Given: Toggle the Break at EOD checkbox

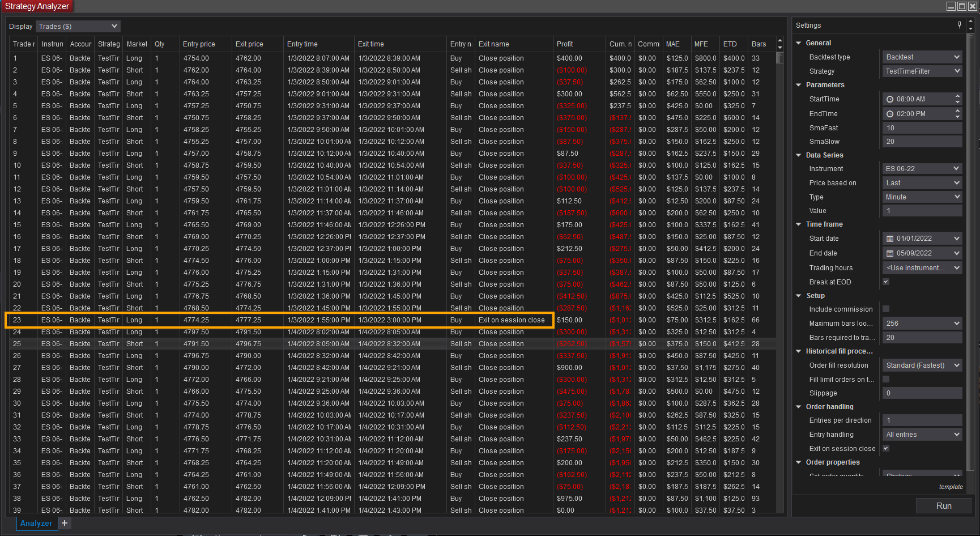Looking at the screenshot, I should click(x=886, y=282).
